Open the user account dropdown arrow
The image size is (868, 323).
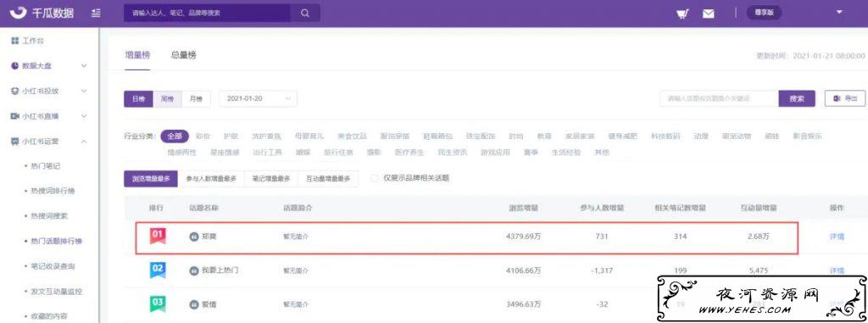point(840,12)
